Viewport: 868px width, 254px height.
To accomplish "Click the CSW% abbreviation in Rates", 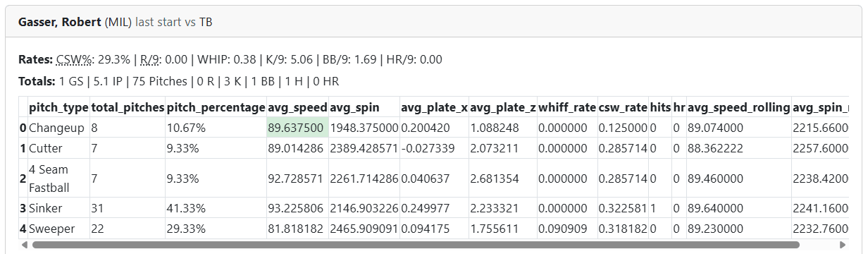I will point(75,60).
